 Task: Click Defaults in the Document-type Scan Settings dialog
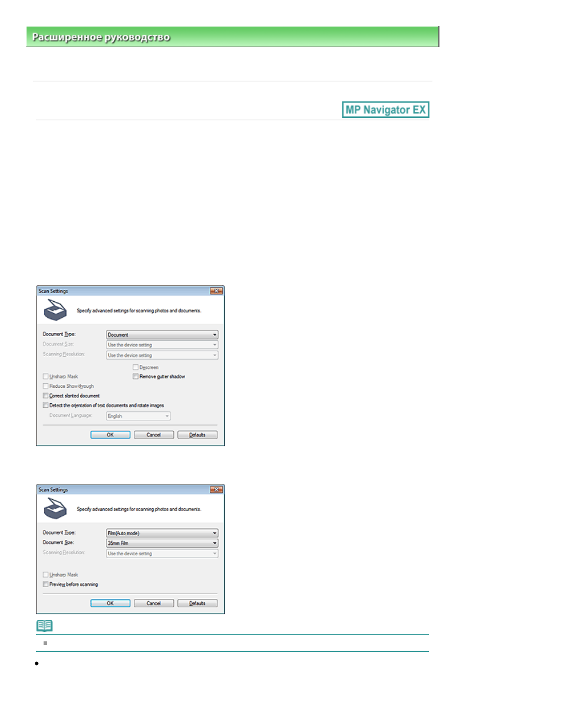coord(197,435)
